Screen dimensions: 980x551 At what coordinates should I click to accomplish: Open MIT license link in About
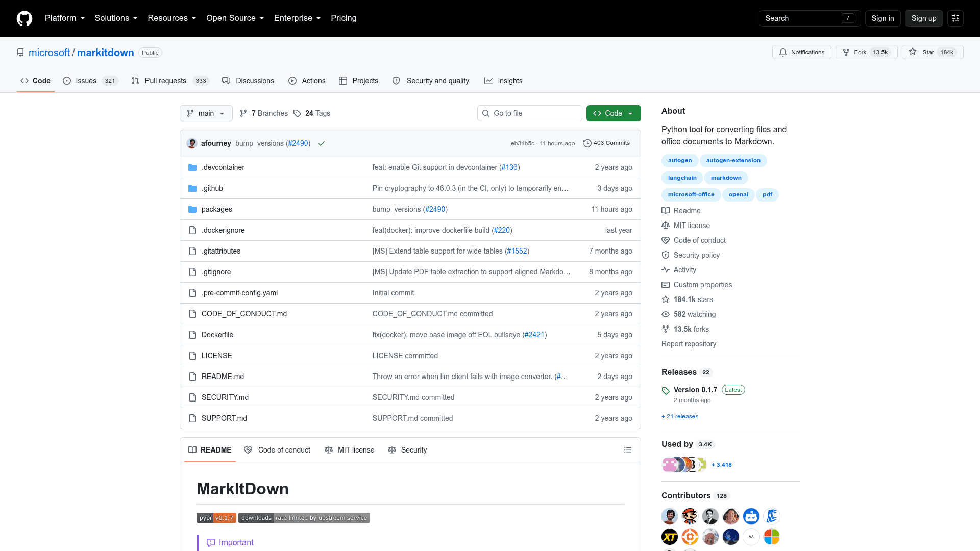click(x=686, y=226)
